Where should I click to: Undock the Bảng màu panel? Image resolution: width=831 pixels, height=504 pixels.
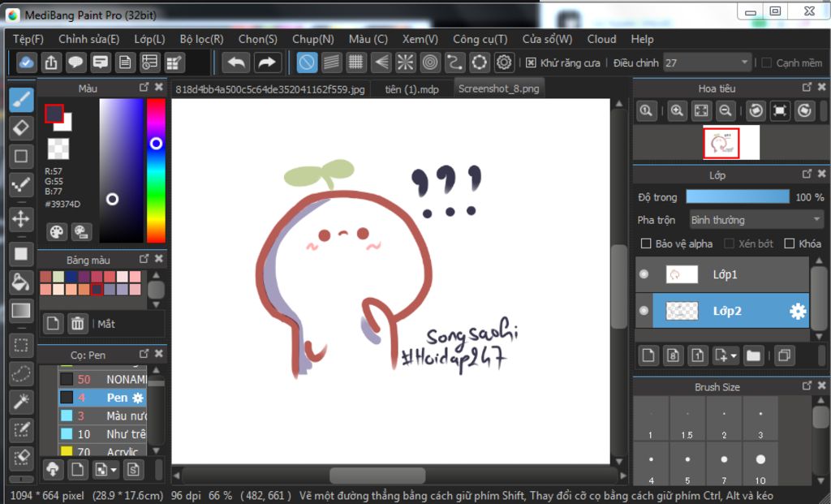[144, 259]
